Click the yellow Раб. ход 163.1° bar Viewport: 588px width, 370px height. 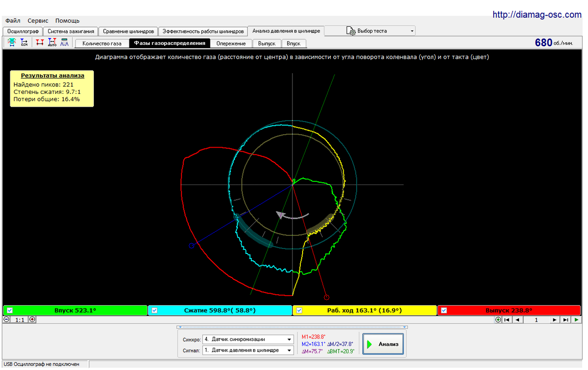click(365, 310)
